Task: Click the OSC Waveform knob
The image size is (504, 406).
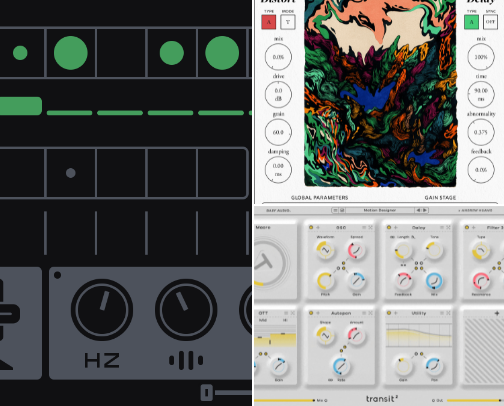Action: tap(325, 250)
